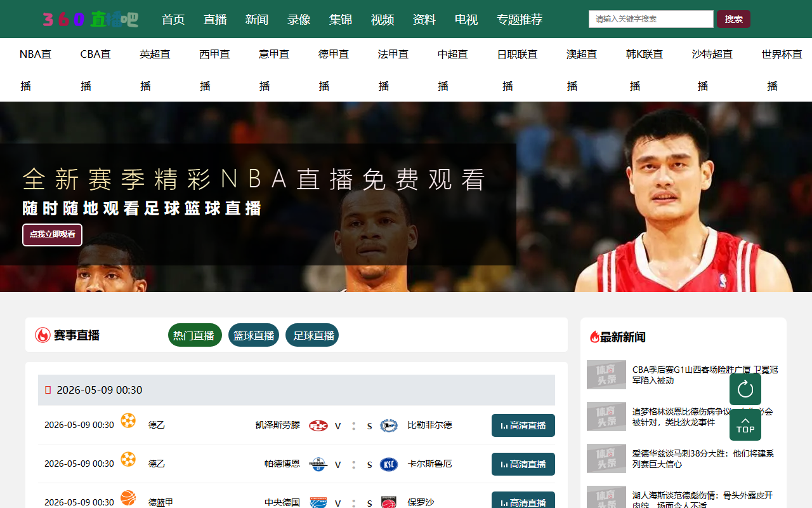The width and height of the screenshot is (812, 508).
Task: Click the 卡尔斯鲁厄 KSC team logo
Action: tap(388, 464)
